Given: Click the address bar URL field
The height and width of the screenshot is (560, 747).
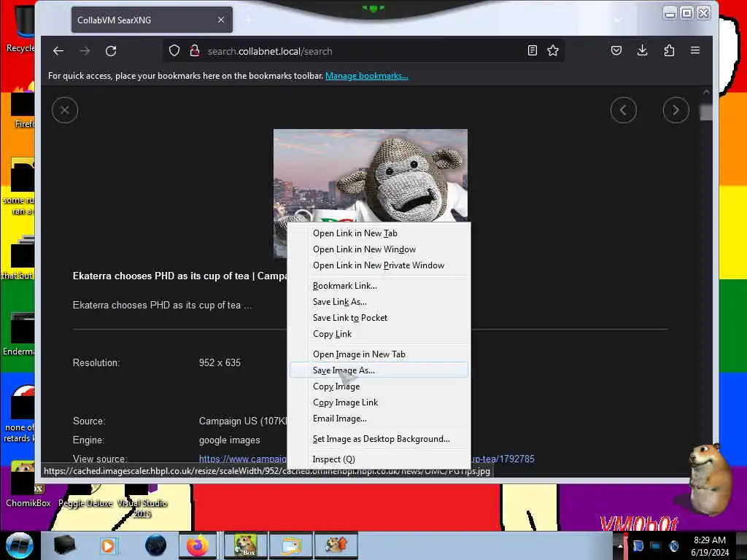Looking at the screenshot, I should [362, 51].
